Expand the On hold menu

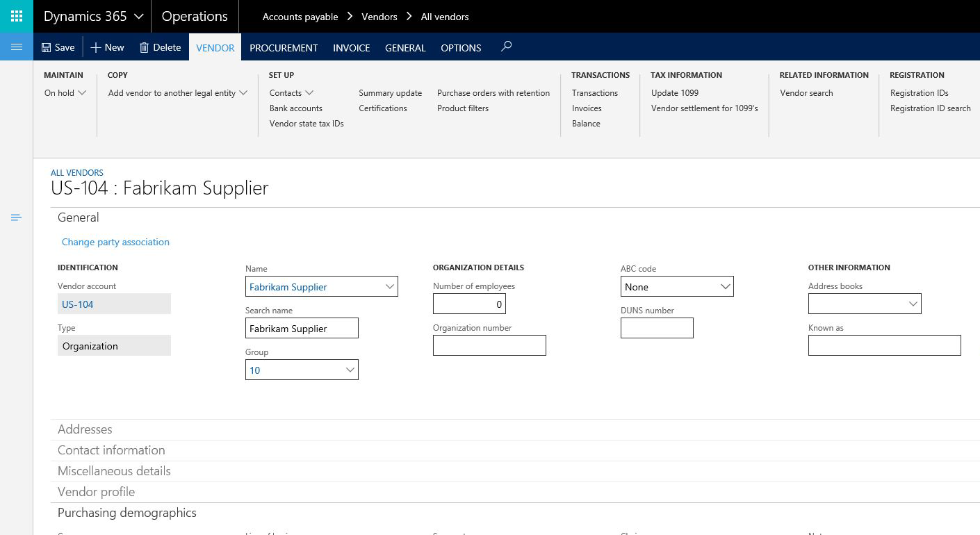click(x=65, y=92)
